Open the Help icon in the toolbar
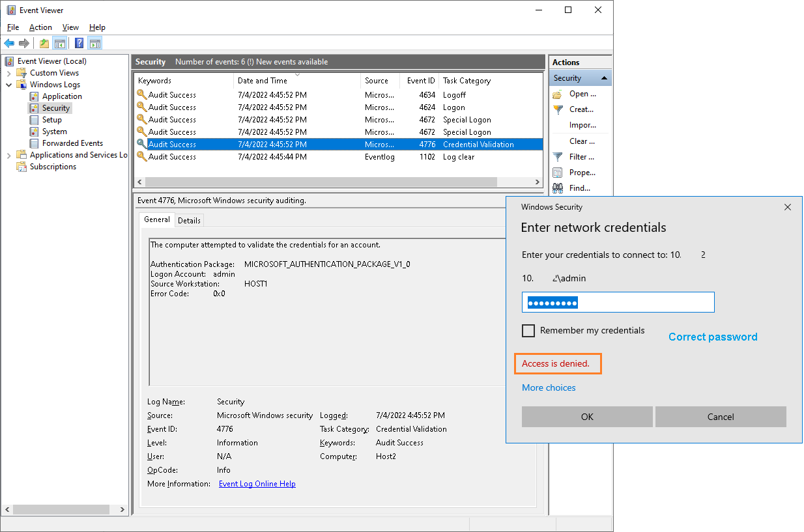This screenshot has width=804, height=532. 79,43
